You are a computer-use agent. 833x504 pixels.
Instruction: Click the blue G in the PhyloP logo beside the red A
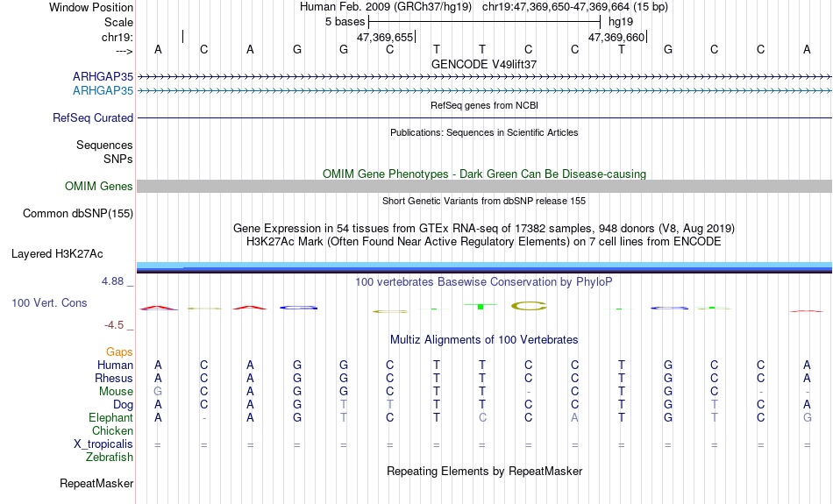click(x=297, y=308)
